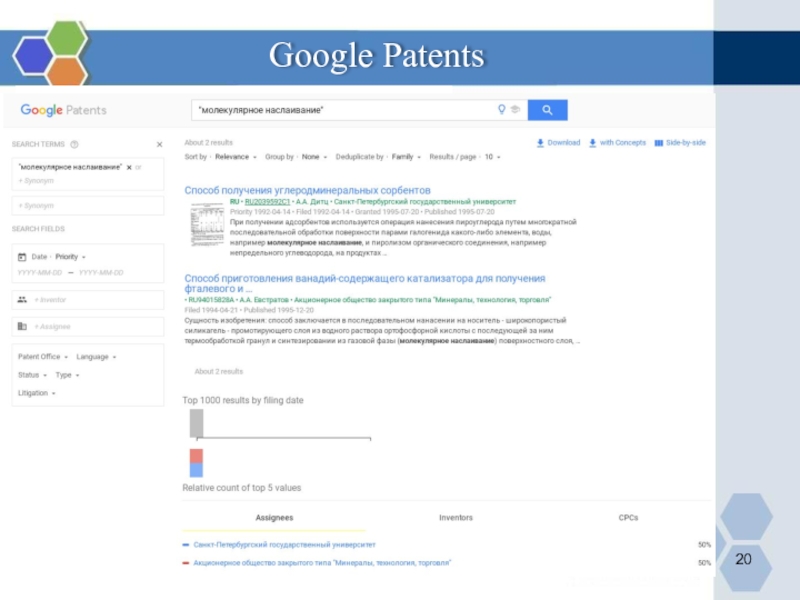Switch to the Inventors tab
The height and width of the screenshot is (600, 800).
(456, 518)
